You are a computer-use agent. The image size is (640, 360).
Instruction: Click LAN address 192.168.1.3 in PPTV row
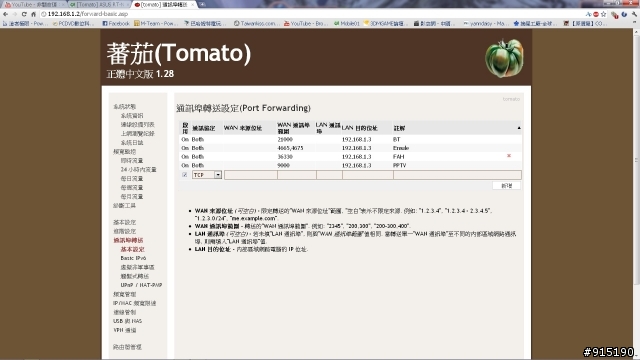(357, 165)
